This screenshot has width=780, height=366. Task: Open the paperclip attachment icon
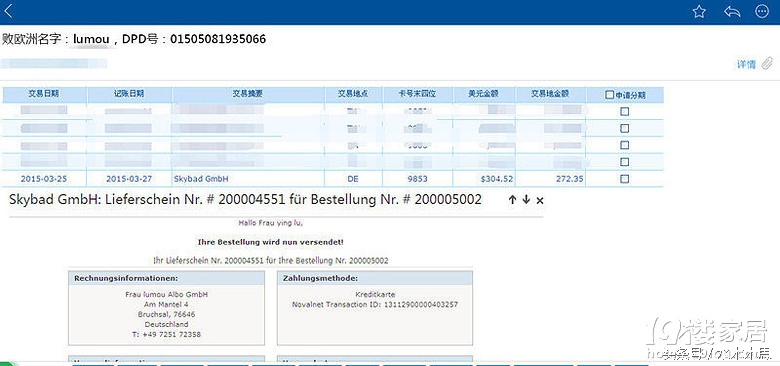click(768, 63)
